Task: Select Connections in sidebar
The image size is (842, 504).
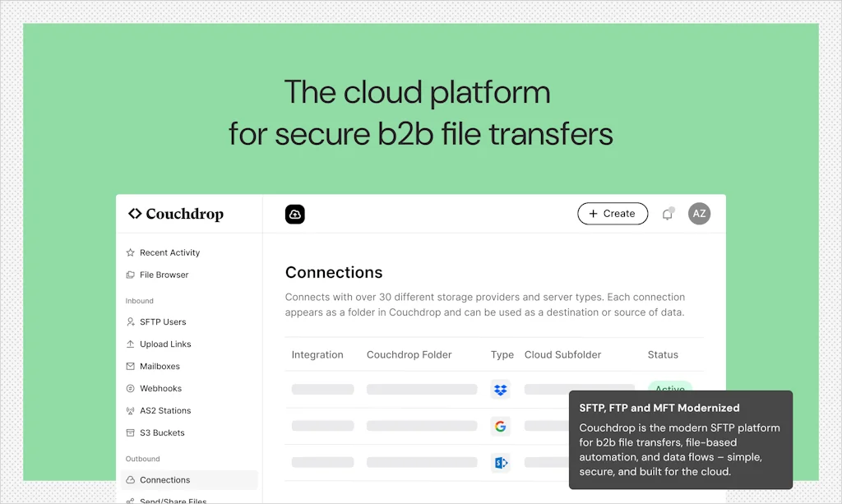Action: (x=189, y=480)
